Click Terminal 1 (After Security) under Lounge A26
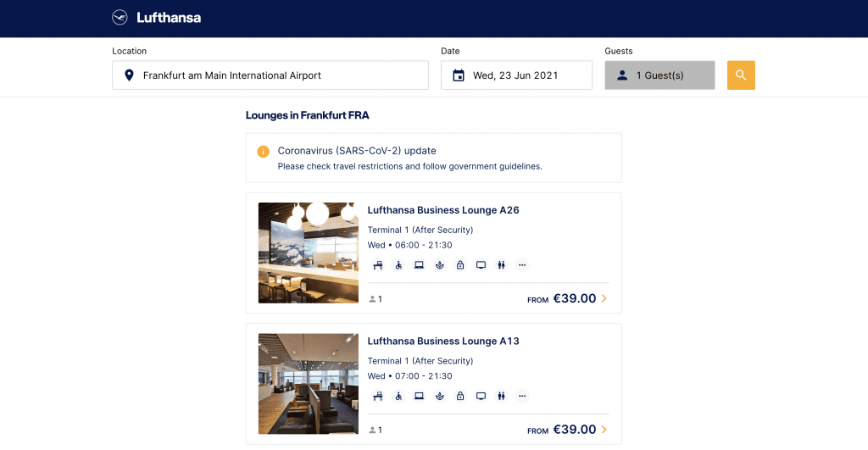This screenshot has width=868, height=450. [420, 231]
